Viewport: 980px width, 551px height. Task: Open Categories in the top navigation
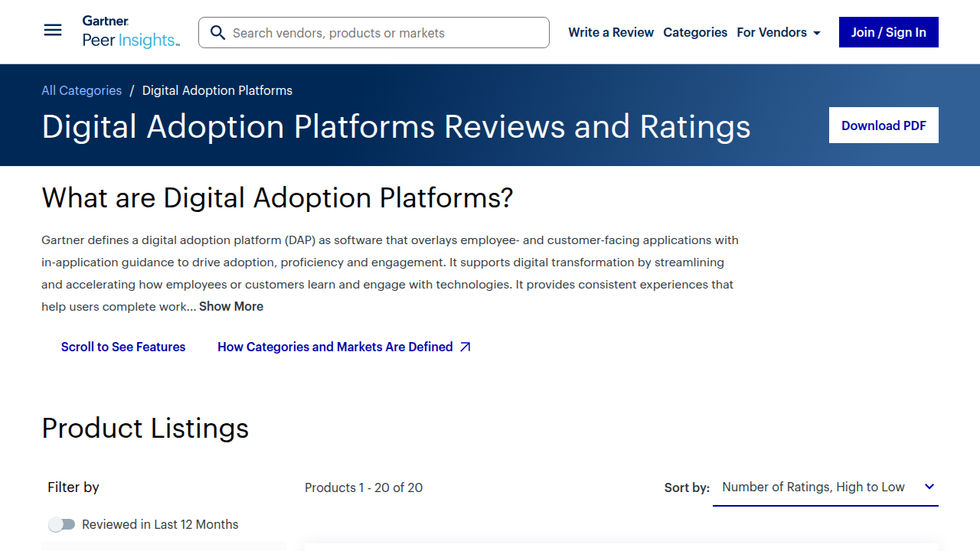695,32
